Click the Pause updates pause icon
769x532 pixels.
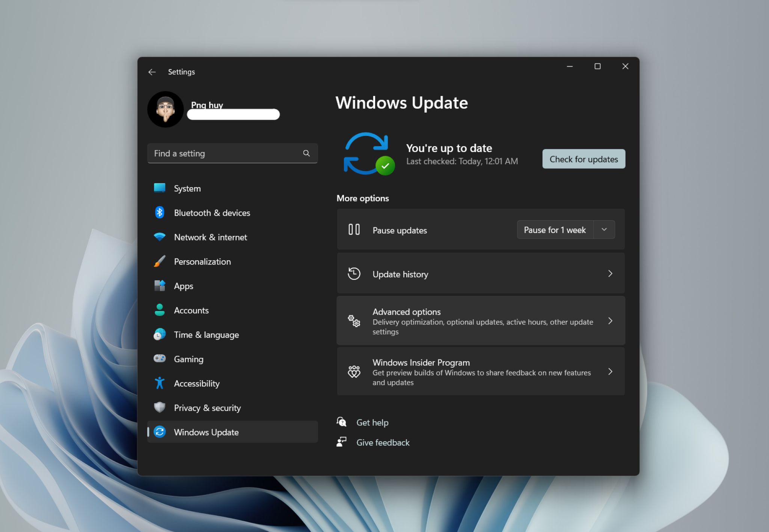click(354, 230)
